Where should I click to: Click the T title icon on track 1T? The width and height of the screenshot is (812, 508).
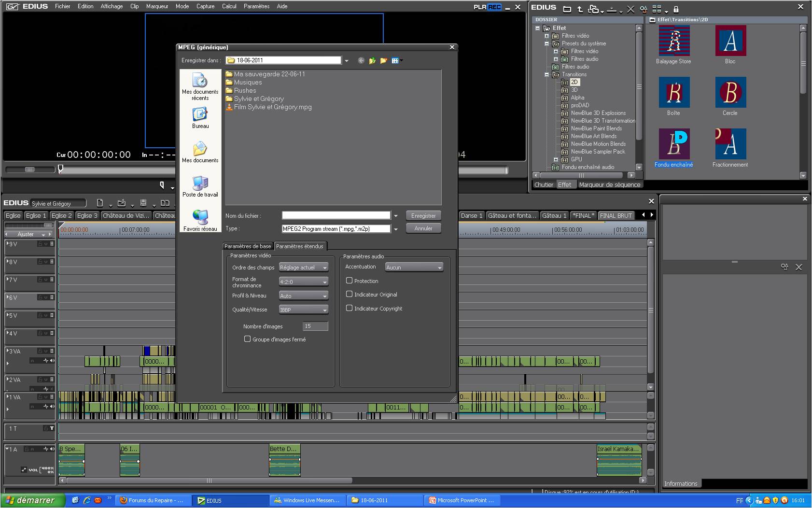point(52,428)
